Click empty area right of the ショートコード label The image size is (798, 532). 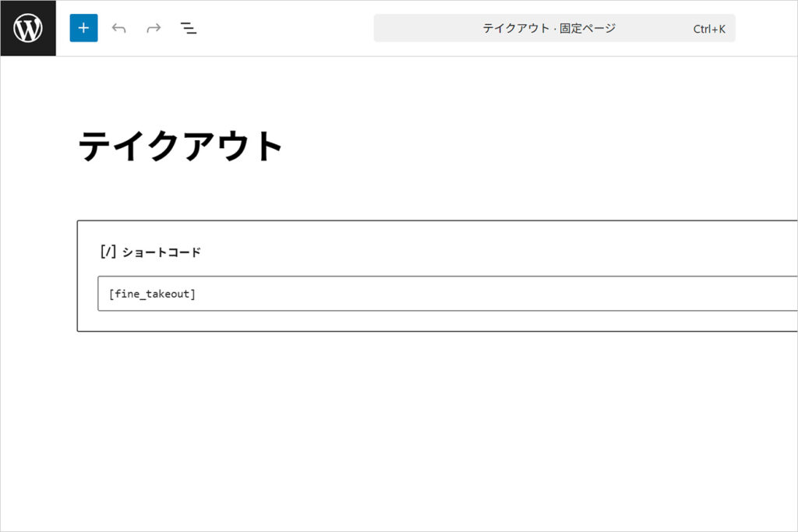468,252
